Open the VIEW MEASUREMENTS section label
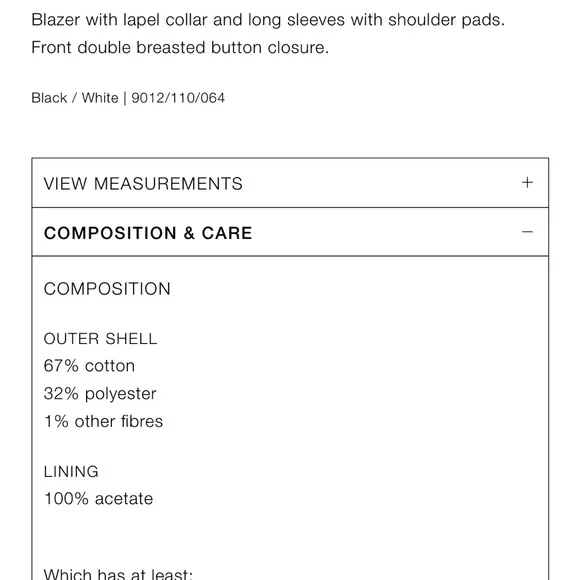Screen dimensions: 580x580 [143, 183]
